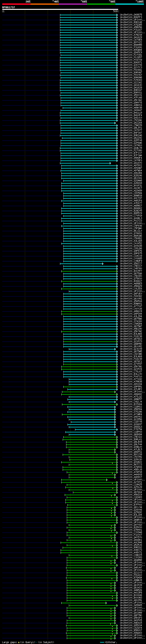Select label UniRef100_O49447
146x644 pixels.
pos(131,110)
